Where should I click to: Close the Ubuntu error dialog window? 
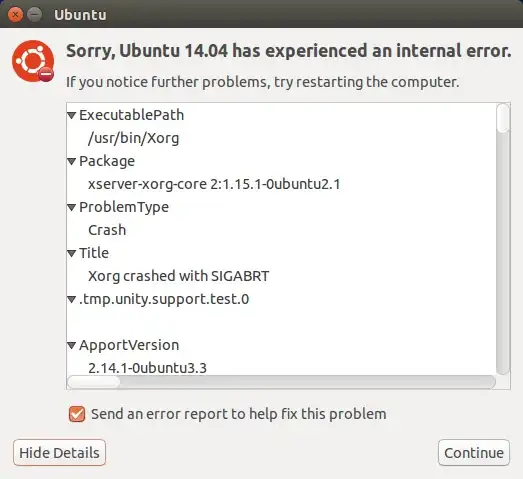click(x=15, y=15)
